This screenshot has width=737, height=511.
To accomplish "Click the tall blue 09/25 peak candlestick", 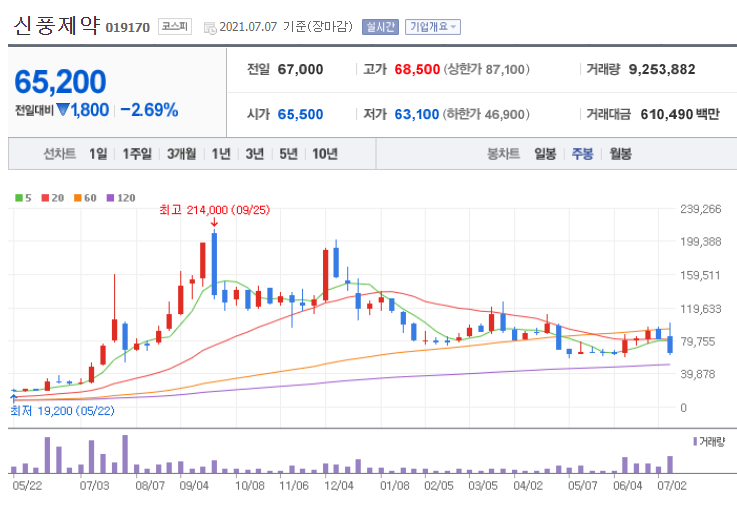I will pos(214,264).
